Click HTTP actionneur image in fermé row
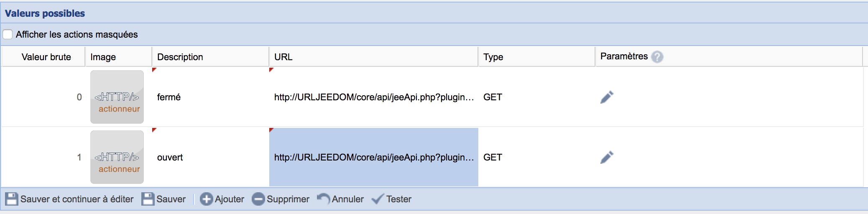Image resolution: width=868 pixels, height=214 pixels. [117, 97]
